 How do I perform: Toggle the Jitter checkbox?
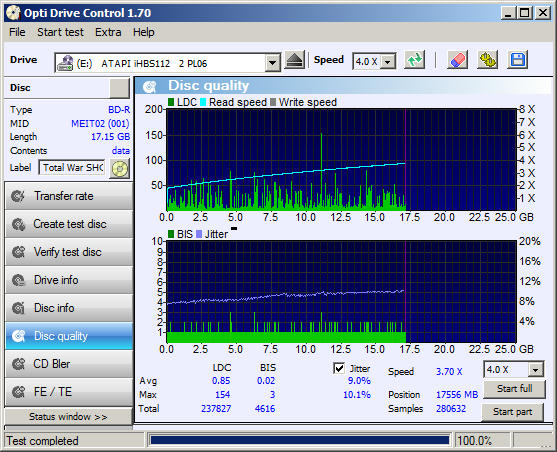coord(339,368)
